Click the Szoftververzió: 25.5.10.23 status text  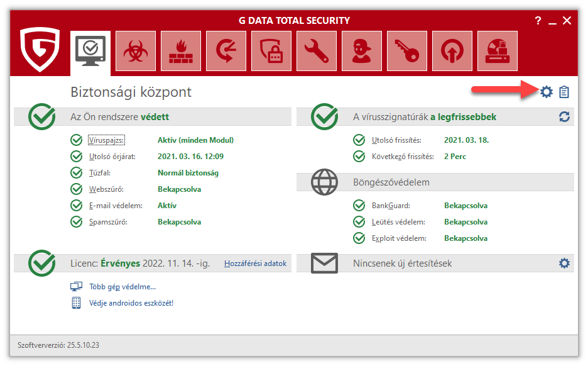58,345
